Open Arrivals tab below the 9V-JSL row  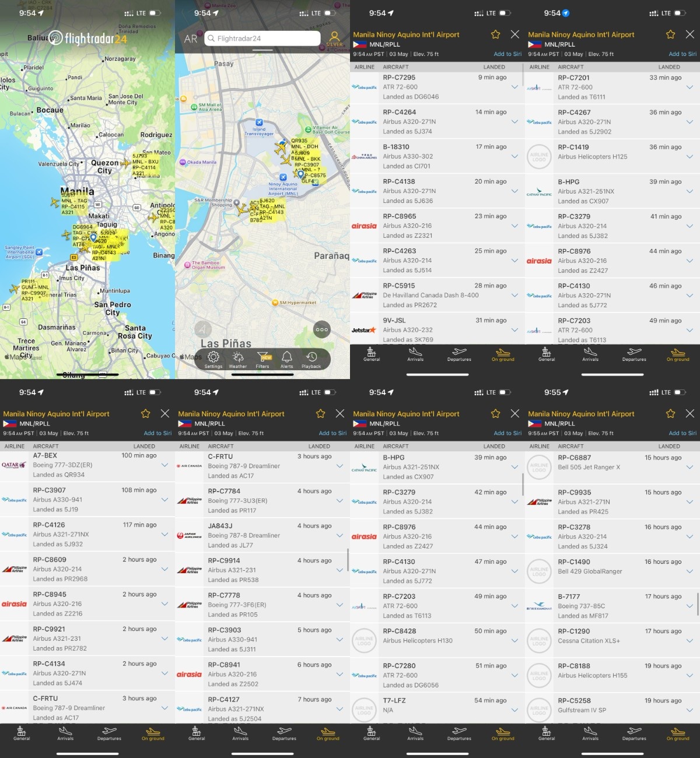(415, 355)
